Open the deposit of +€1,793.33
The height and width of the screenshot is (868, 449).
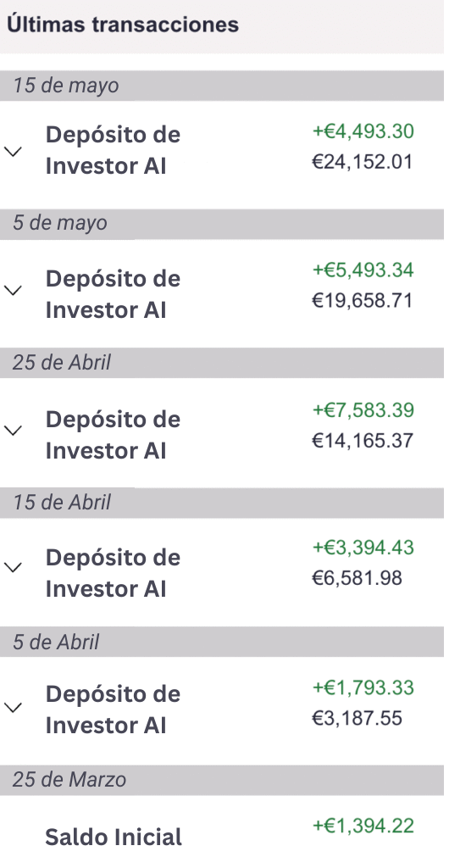[x=222, y=711]
